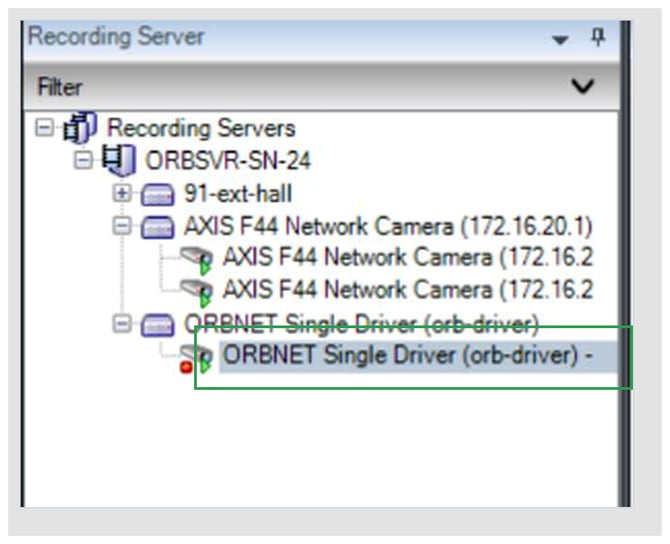
Task: Click the second AXIS F44 child camera icon
Action: pyautogui.click(x=197, y=292)
